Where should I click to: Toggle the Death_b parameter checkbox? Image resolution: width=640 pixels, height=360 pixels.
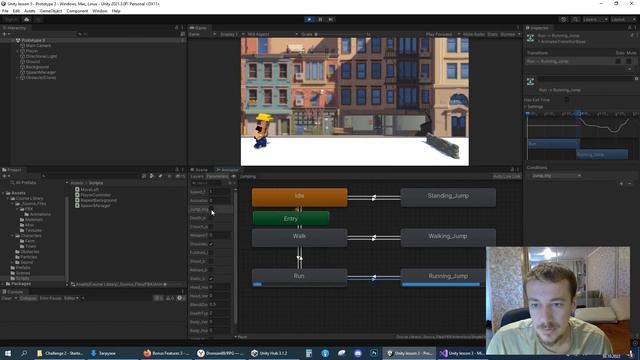[211, 218]
